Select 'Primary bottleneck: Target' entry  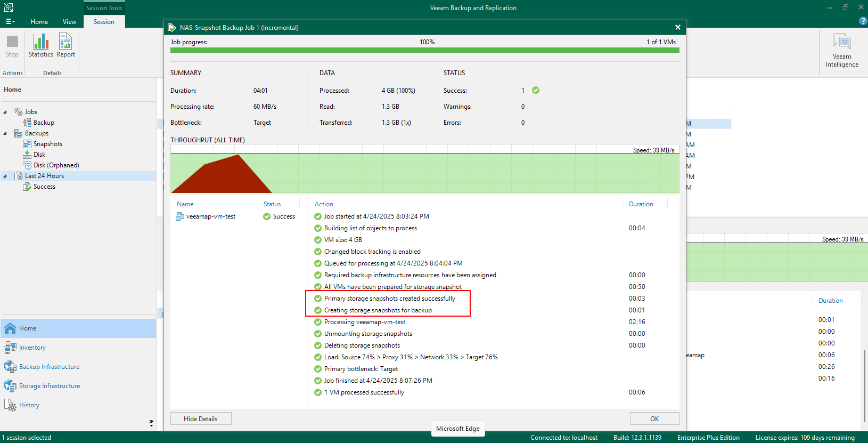click(x=361, y=369)
